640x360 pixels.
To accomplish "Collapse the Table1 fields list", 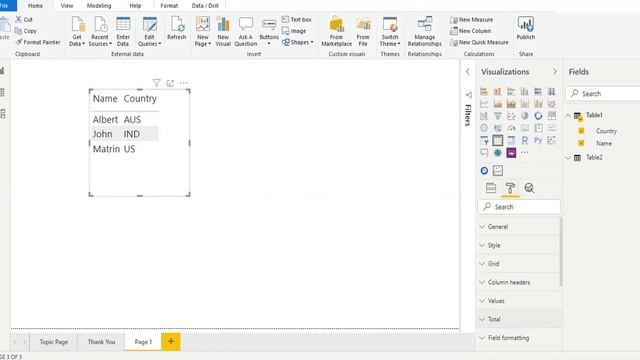I will coord(568,116).
